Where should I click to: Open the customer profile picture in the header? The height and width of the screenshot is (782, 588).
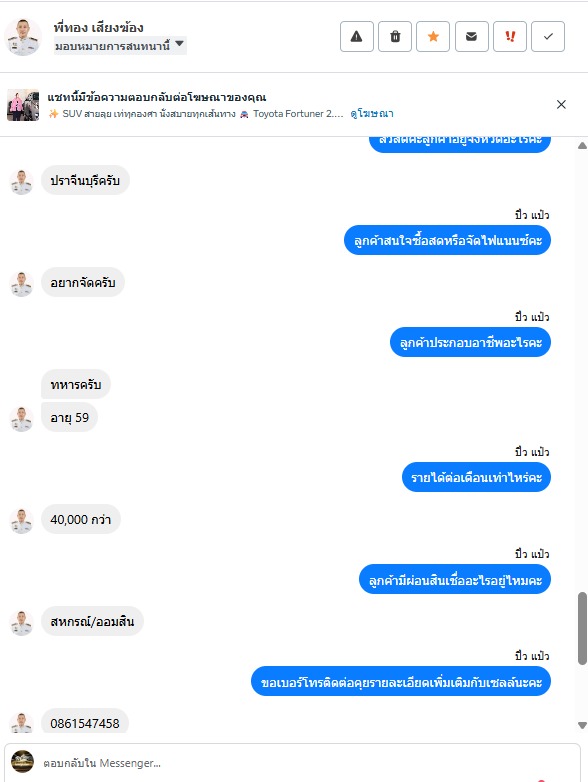click(x=22, y=37)
